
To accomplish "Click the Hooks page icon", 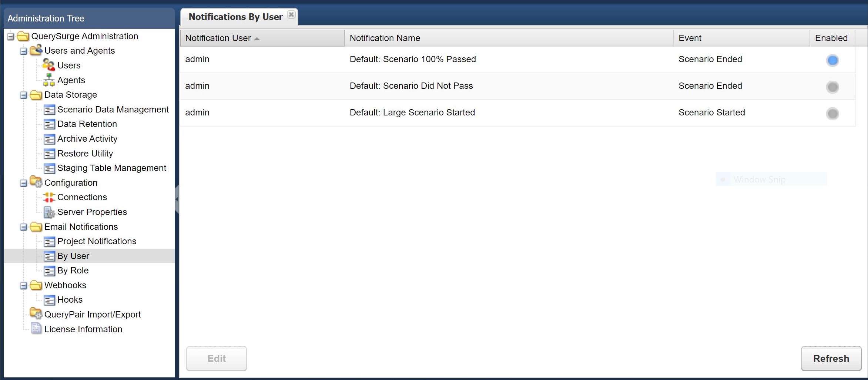I will pyautogui.click(x=49, y=300).
